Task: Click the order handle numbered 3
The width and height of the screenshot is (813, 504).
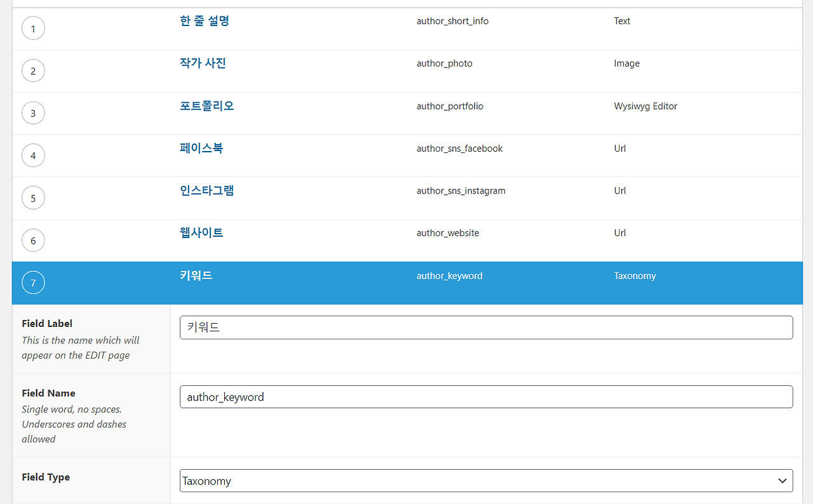Action: 33,114
